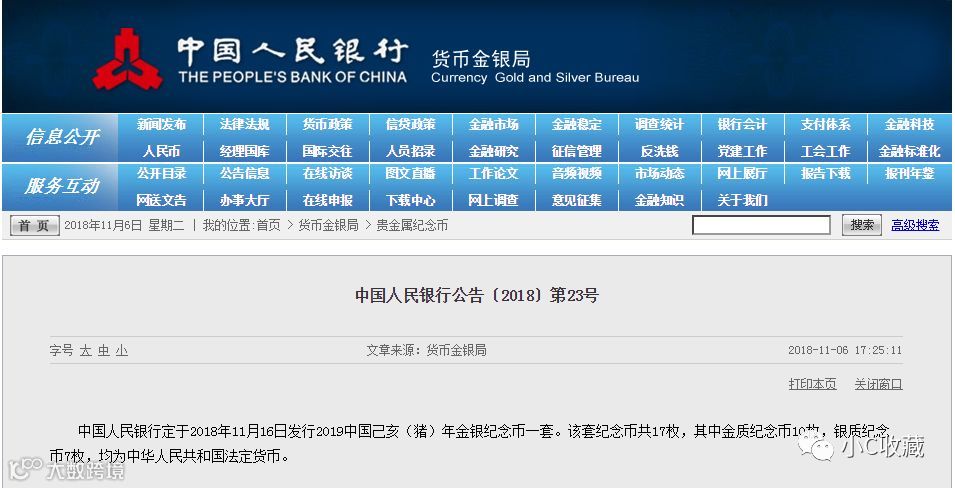Focus the search text field
The width and height of the screenshot is (955, 488).
pyautogui.click(x=761, y=225)
